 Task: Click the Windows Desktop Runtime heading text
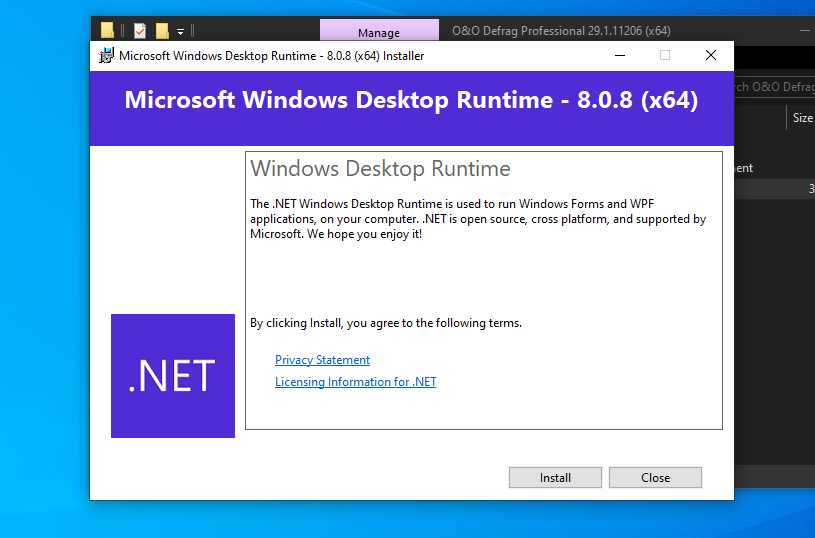point(380,168)
